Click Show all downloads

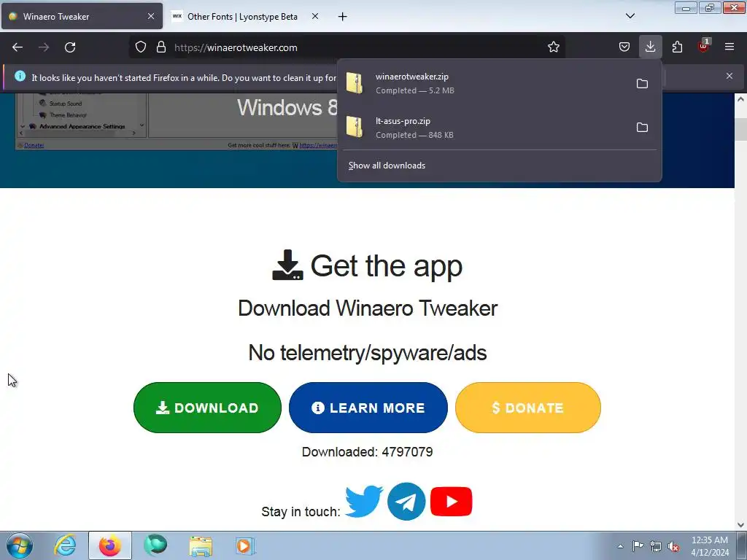(387, 166)
